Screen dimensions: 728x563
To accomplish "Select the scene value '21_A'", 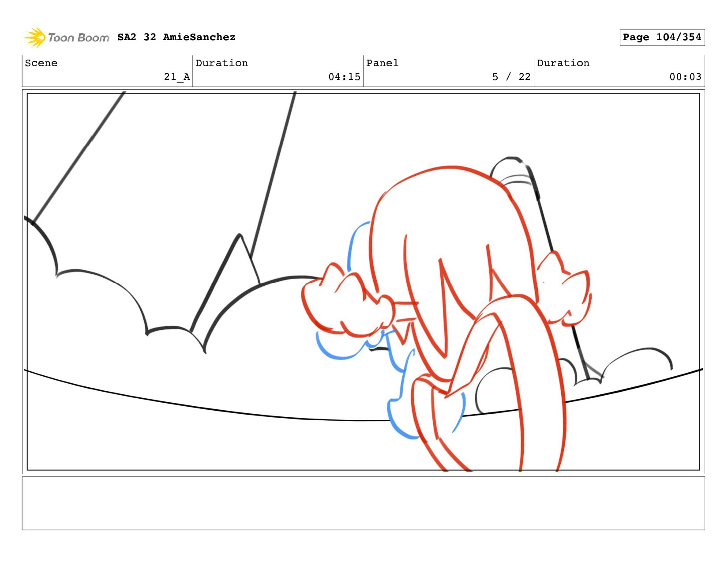I will (177, 77).
